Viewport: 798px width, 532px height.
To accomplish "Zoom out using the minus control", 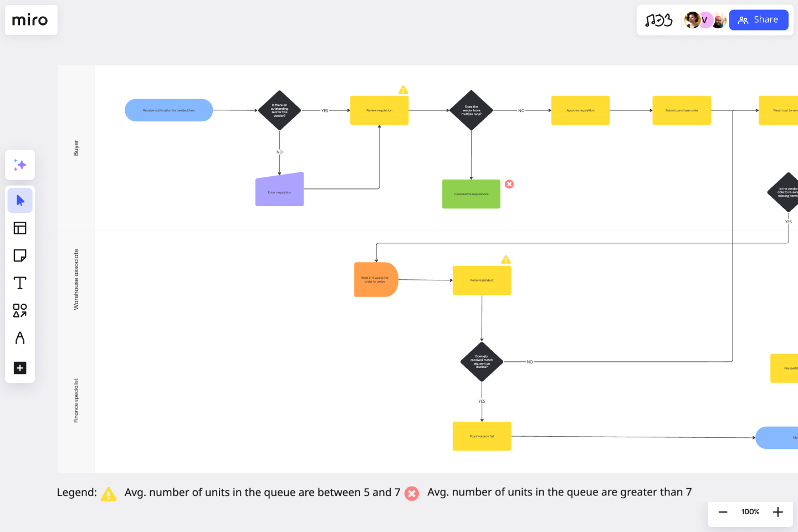I will 723,512.
